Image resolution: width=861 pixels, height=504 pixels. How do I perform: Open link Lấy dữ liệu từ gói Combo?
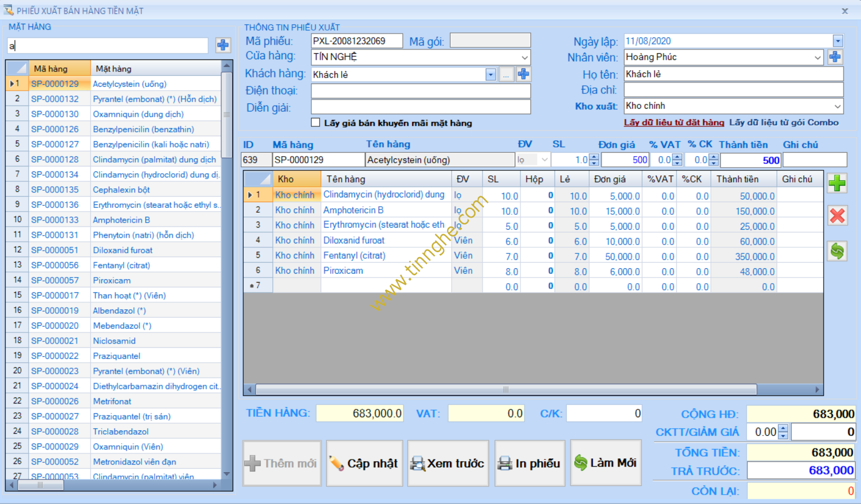pos(784,123)
